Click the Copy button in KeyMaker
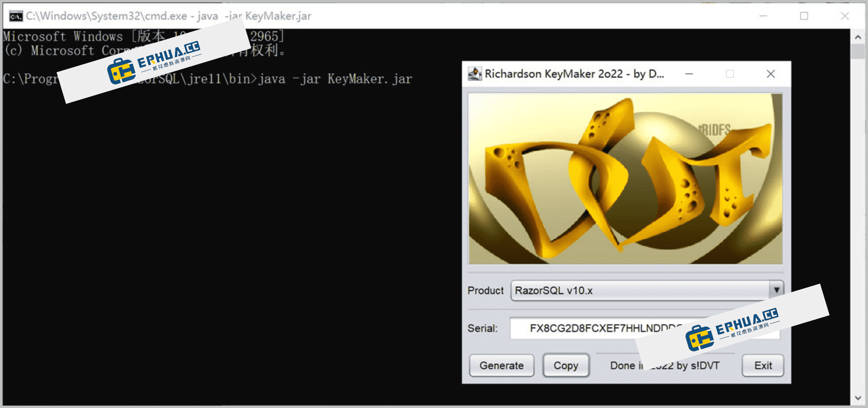868x408 pixels. click(x=566, y=365)
